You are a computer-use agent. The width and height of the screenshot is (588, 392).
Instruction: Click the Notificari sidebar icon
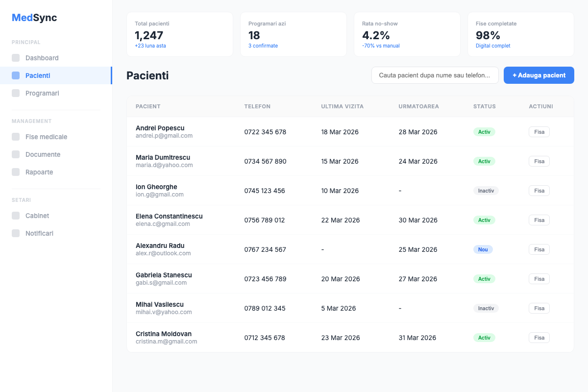tap(16, 233)
